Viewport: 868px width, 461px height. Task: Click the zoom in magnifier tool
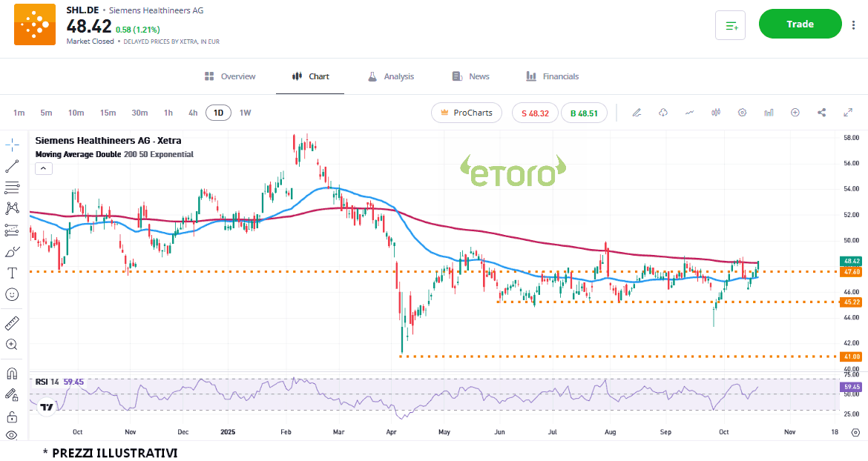(x=13, y=344)
